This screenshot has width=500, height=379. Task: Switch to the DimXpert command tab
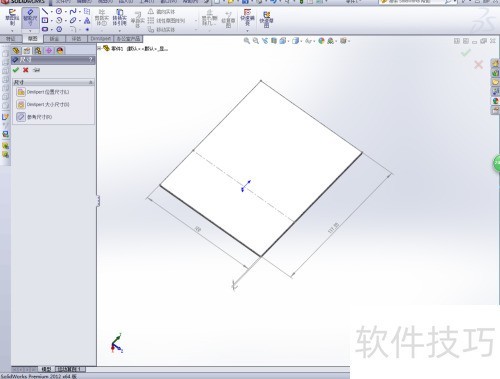click(x=101, y=39)
